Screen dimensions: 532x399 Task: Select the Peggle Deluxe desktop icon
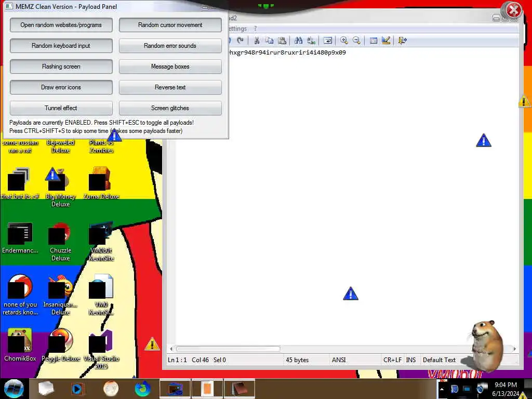pyautogui.click(x=60, y=344)
